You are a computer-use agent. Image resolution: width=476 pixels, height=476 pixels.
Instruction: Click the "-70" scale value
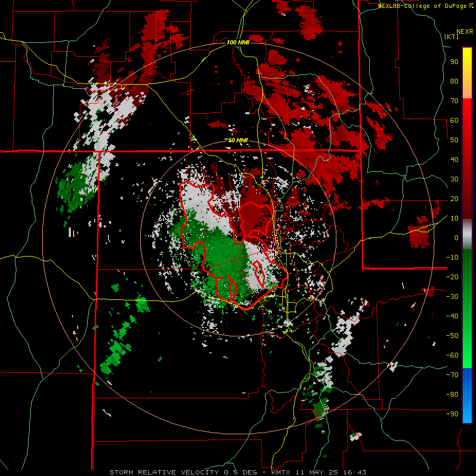452,375
